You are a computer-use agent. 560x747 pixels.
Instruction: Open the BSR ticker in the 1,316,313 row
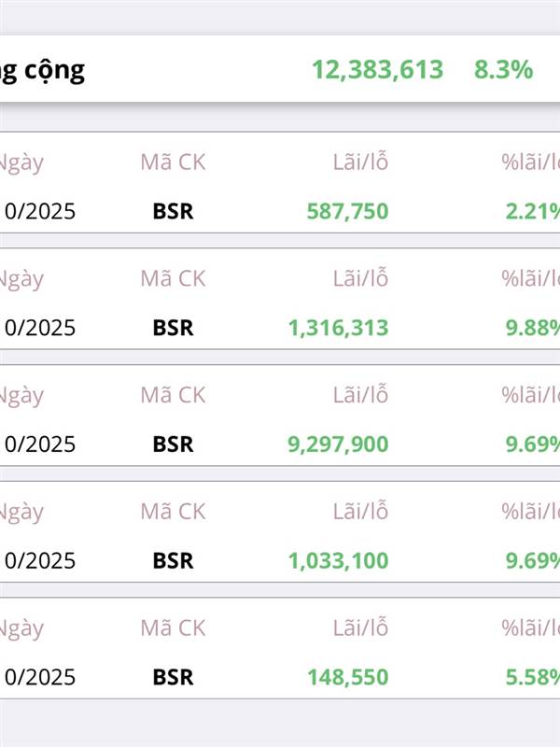point(173,328)
